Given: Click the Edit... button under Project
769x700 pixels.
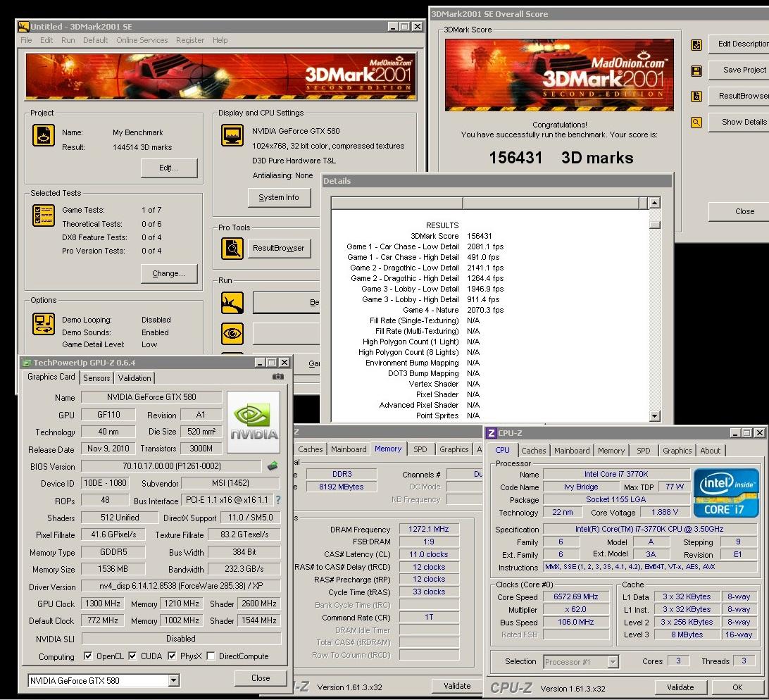Looking at the screenshot, I should pyautogui.click(x=169, y=168).
